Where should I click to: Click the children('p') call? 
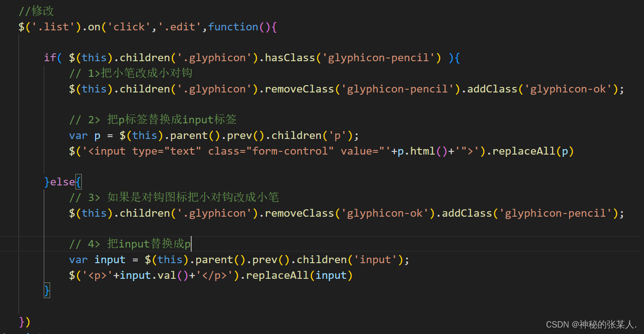tap(312, 135)
